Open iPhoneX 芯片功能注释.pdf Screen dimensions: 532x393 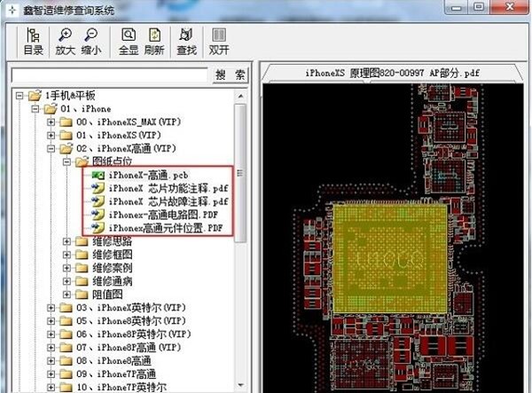167,188
